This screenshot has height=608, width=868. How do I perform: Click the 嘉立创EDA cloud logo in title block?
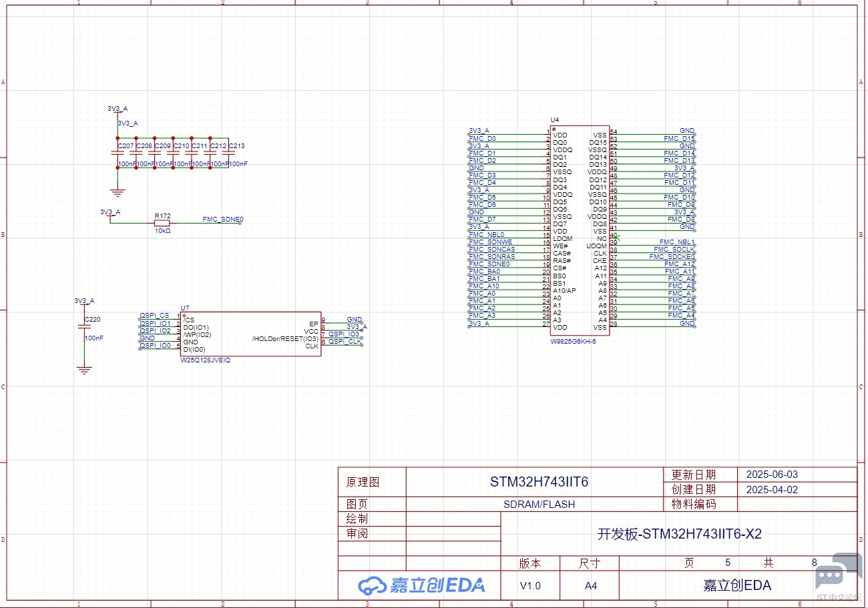point(421,585)
